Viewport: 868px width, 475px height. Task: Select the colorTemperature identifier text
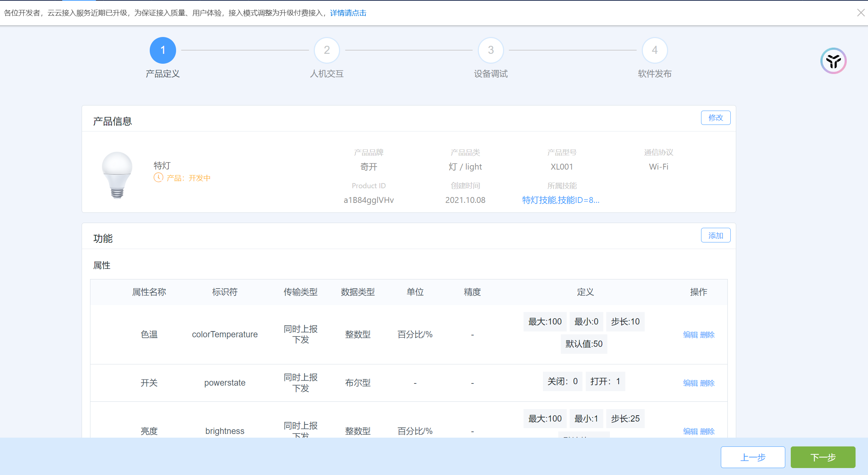coord(225,334)
